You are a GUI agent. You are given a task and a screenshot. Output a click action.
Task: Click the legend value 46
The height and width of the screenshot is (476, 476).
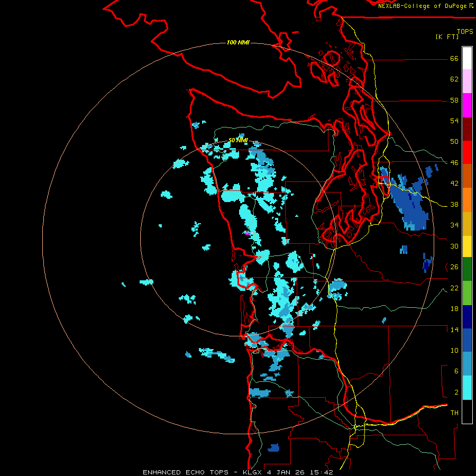[x=454, y=163]
